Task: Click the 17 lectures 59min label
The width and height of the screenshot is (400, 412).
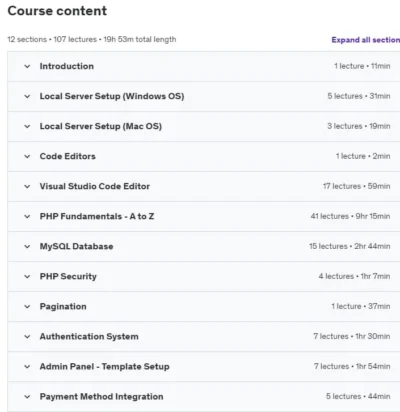Action: coord(356,186)
